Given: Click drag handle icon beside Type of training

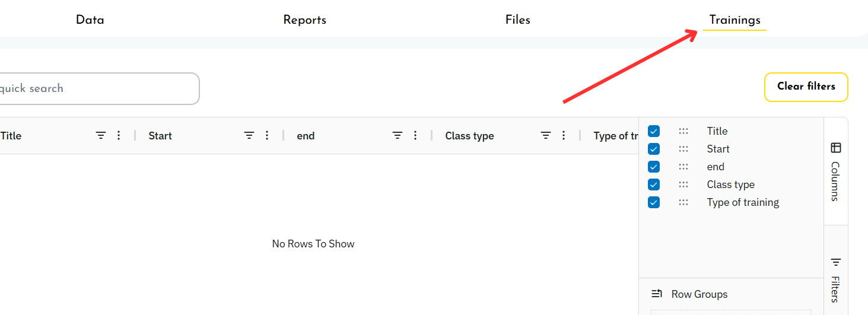Looking at the screenshot, I should click(x=683, y=202).
